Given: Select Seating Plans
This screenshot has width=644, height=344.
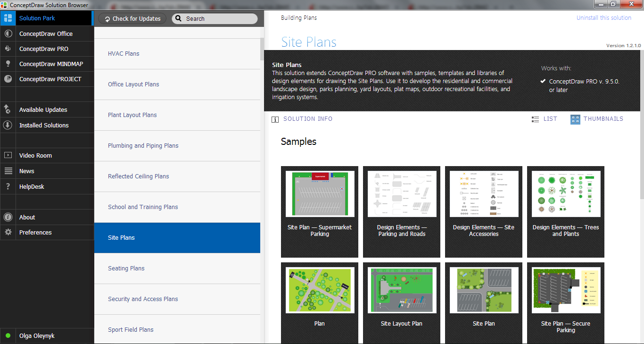Looking at the screenshot, I should point(177,268).
